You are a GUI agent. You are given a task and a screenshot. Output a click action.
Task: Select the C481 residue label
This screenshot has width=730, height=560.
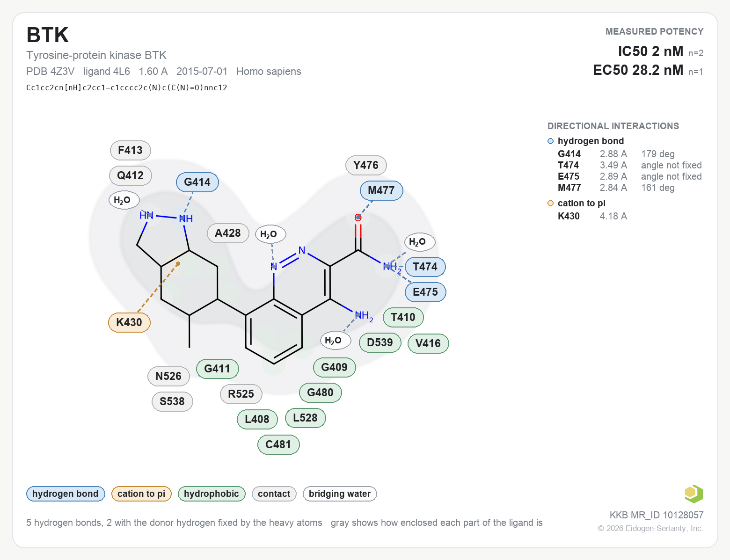pyautogui.click(x=278, y=444)
